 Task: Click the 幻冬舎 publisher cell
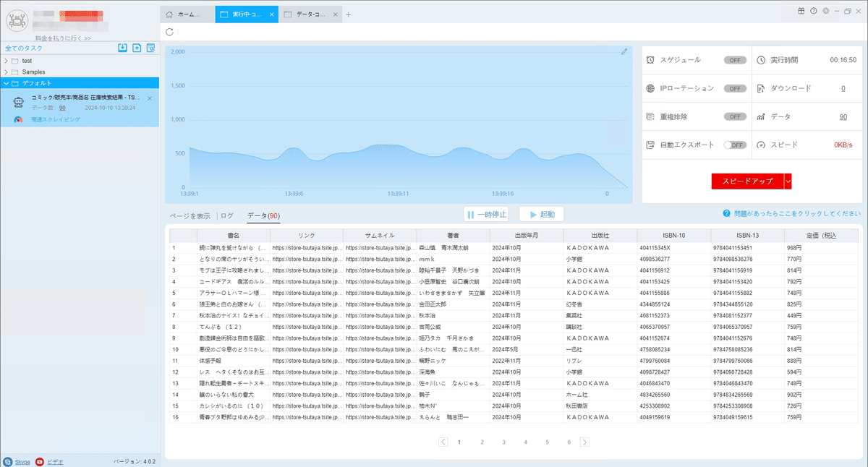600,304
